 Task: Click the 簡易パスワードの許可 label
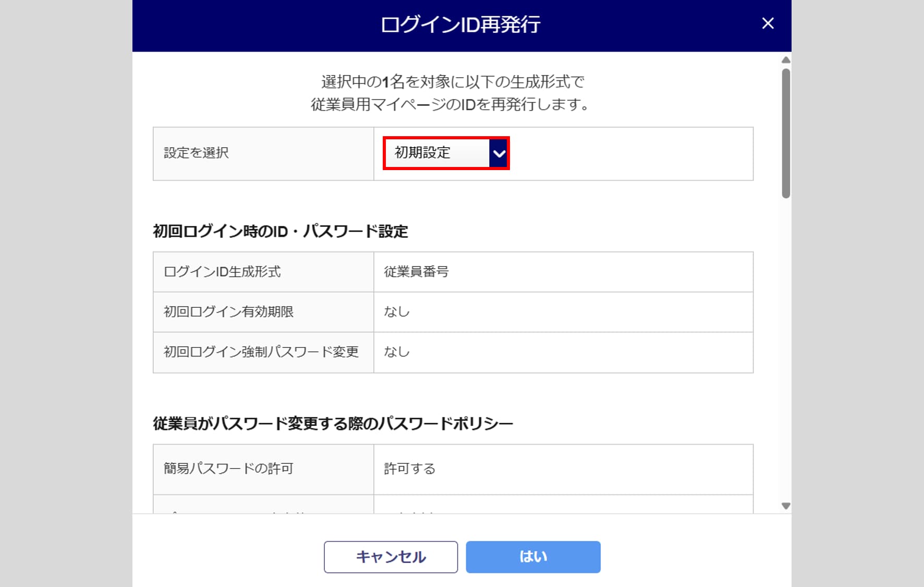click(x=228, y=469)
